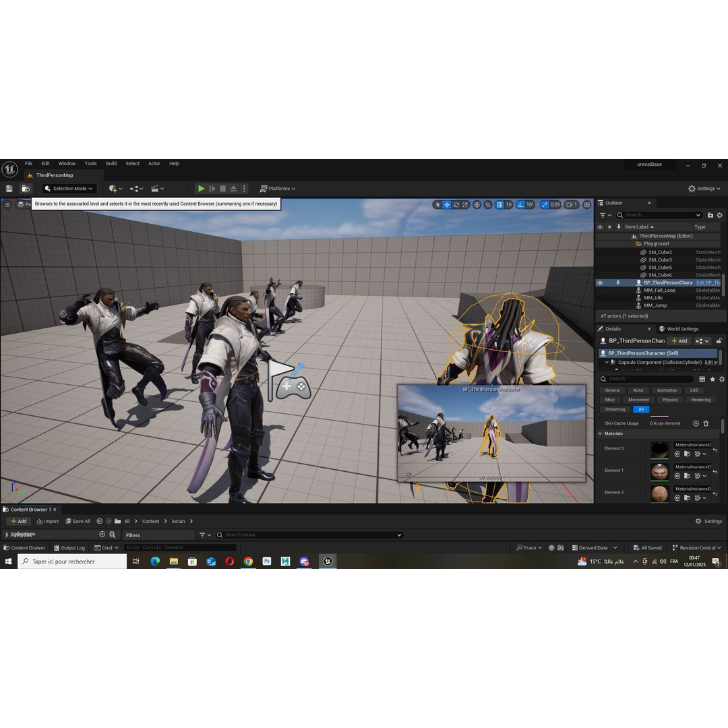The image size is (728, 728).
Task: Choose the select objects cursor tool
Action: (x=437, y=205)
